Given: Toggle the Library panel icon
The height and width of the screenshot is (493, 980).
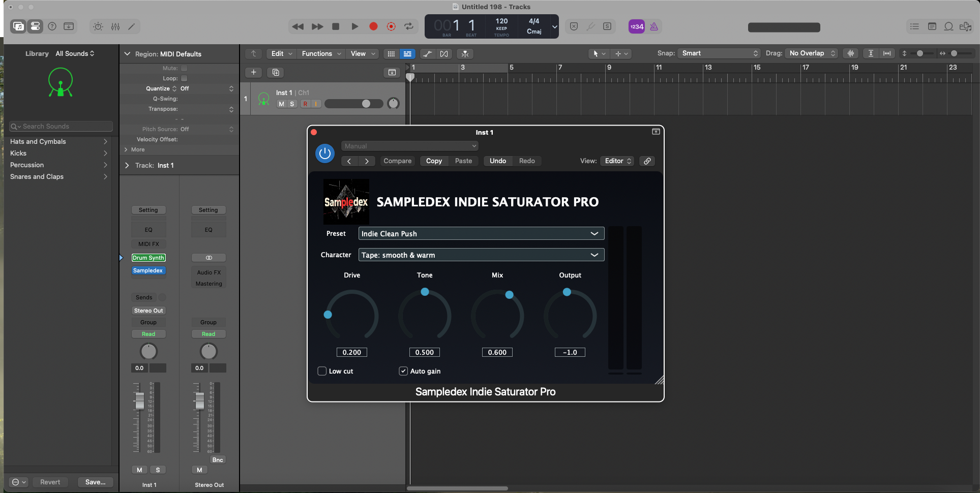Looking at the screenshot, I should click(x=18, y=26).
